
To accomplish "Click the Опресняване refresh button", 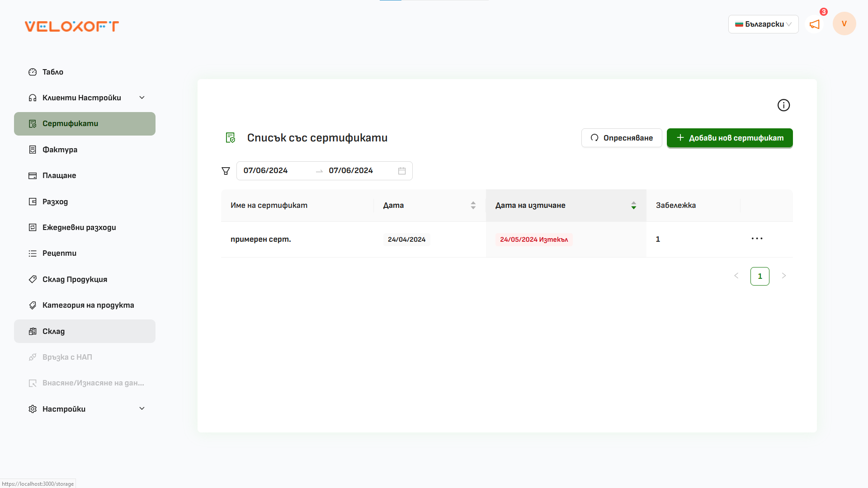I will point(622,138).
